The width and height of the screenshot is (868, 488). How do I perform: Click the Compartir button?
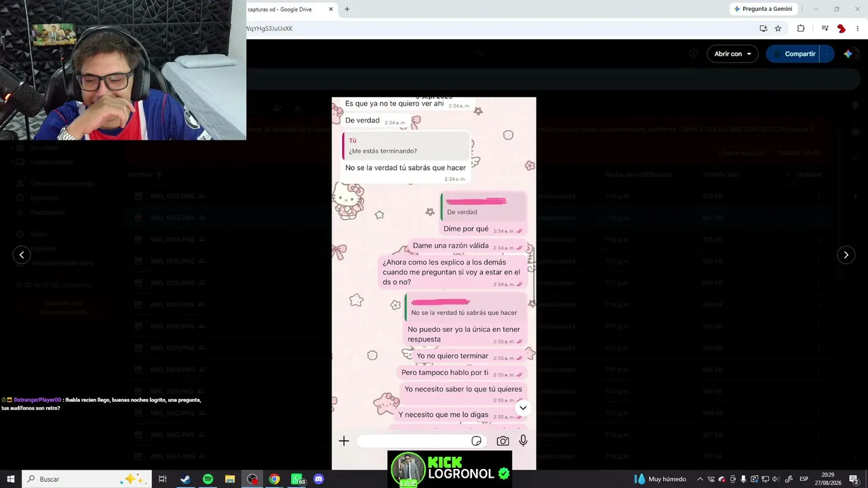pos(793,54)
